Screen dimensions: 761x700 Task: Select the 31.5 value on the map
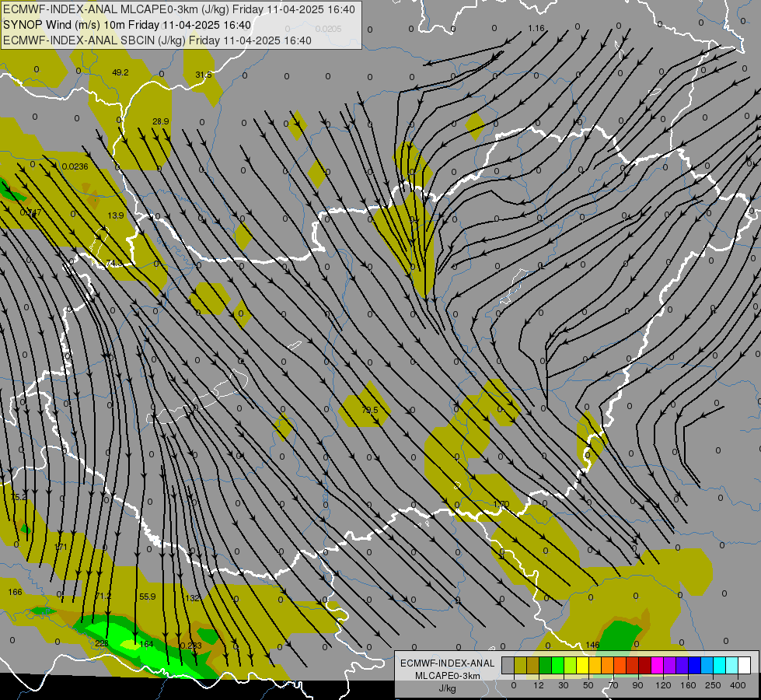(x=204, y=75)
